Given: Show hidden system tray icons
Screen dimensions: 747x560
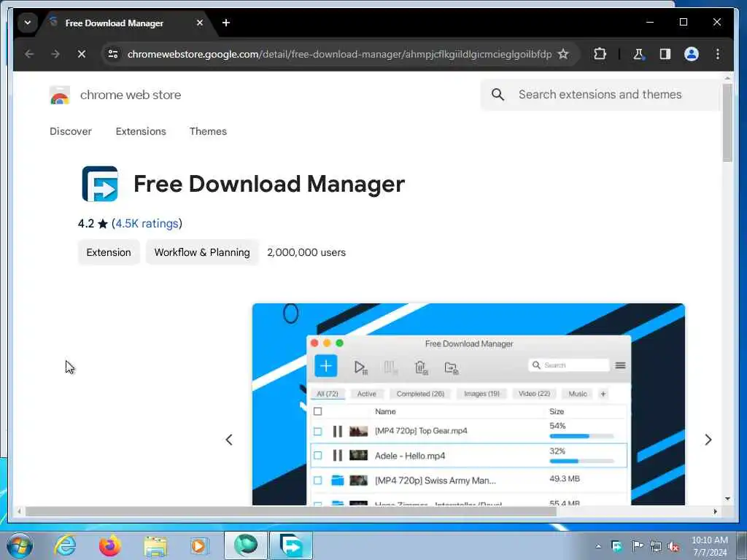Looking at the screenshot, I should tap(598, 546).
